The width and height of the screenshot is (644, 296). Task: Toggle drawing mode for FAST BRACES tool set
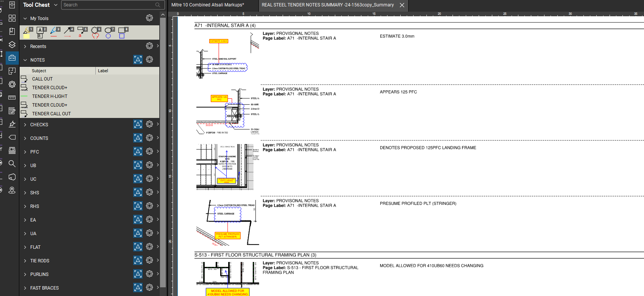[x=138, y=287]
